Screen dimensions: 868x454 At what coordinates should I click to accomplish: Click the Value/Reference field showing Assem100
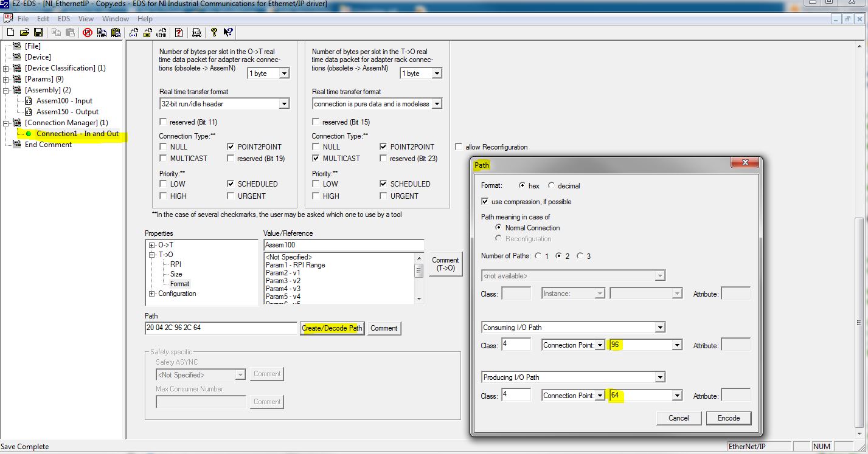[344, 245]
